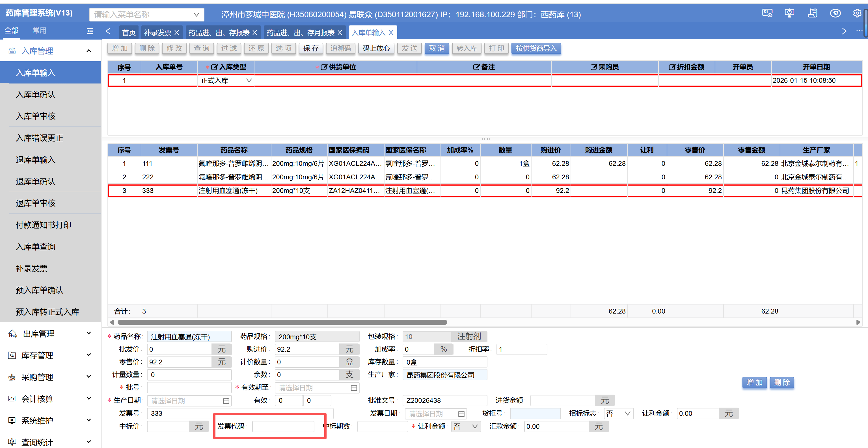
Task: Click the 按供货商导入 button
Action: point(536,49)
